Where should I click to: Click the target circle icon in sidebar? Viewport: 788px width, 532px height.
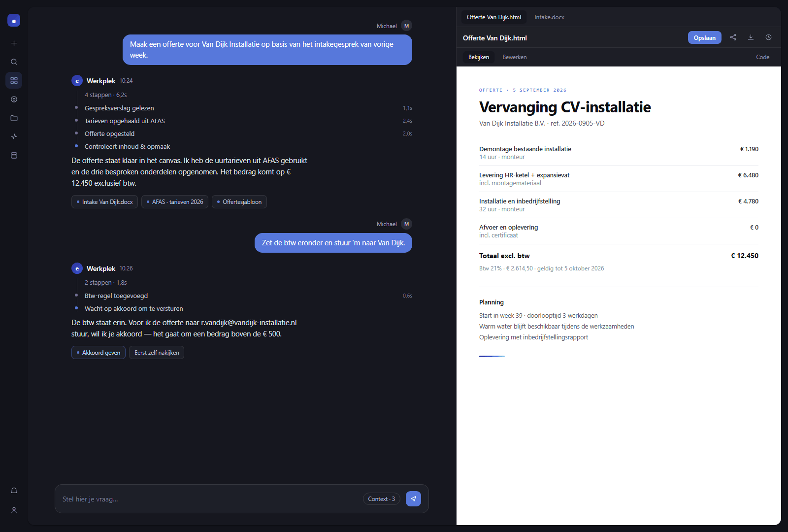tap(14, 100)
